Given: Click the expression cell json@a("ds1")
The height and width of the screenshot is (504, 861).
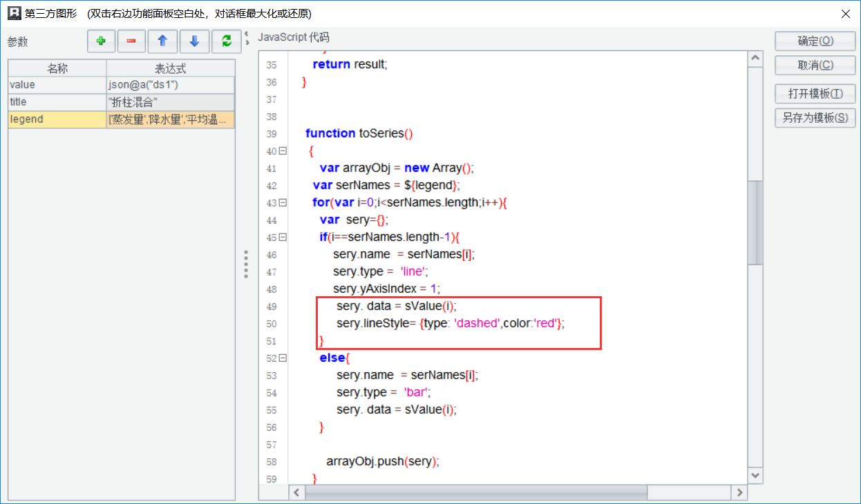Looking at the screenshot, I should click(170, 85).
